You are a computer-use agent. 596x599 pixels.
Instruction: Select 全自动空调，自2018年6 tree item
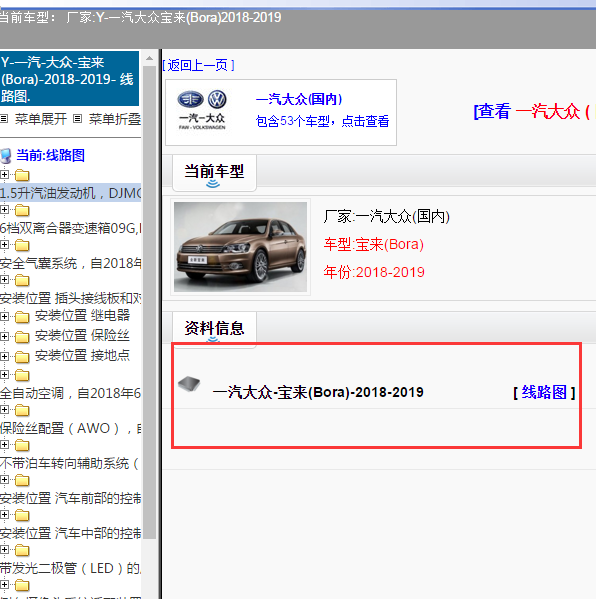point(70,393)
